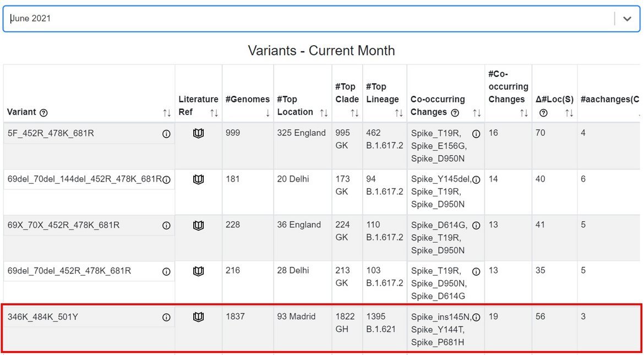The height and width of the screenshot is (355, 644).
Task: Sort by #Genomes column
Action: click(x=268, y=113)
